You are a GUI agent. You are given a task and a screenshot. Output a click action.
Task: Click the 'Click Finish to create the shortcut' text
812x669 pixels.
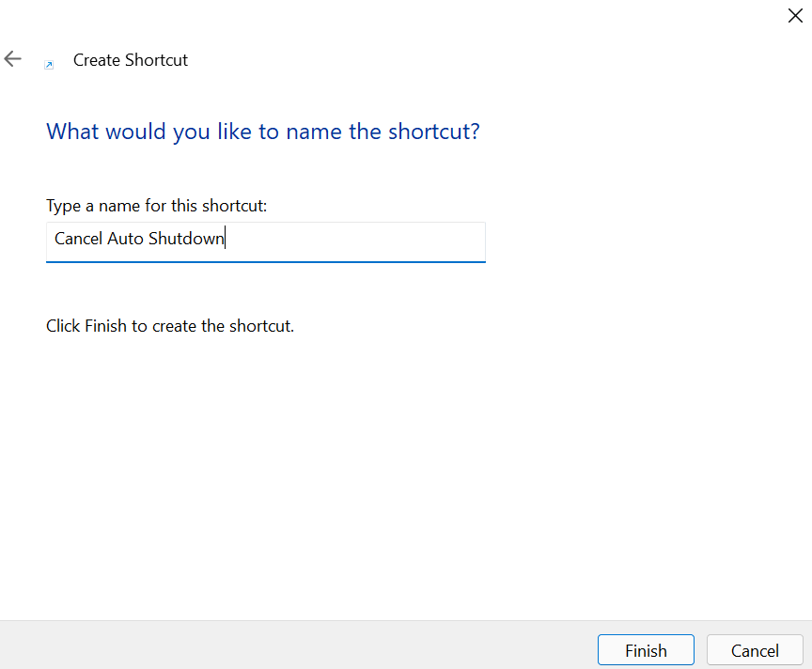coord(170,325)
